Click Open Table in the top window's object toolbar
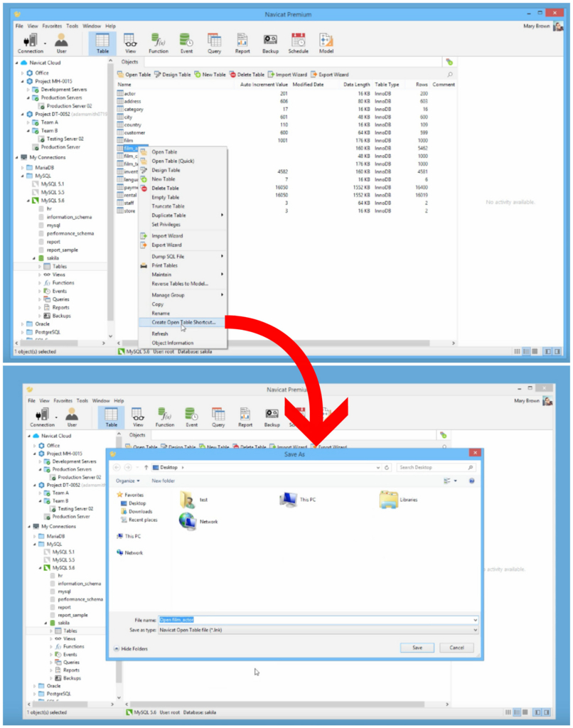The width and height of the screenshot is (573, 728). (134, 74)
